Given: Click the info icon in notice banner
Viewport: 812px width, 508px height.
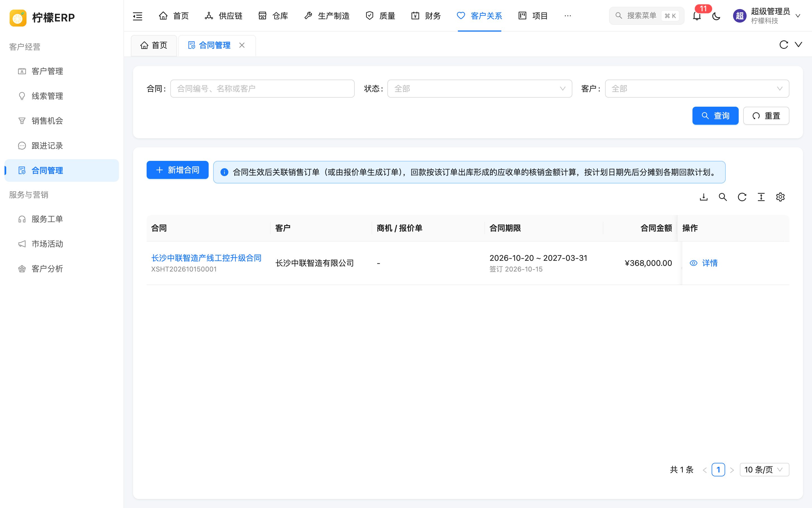Looking at the screenshot, I should [224, 172].
